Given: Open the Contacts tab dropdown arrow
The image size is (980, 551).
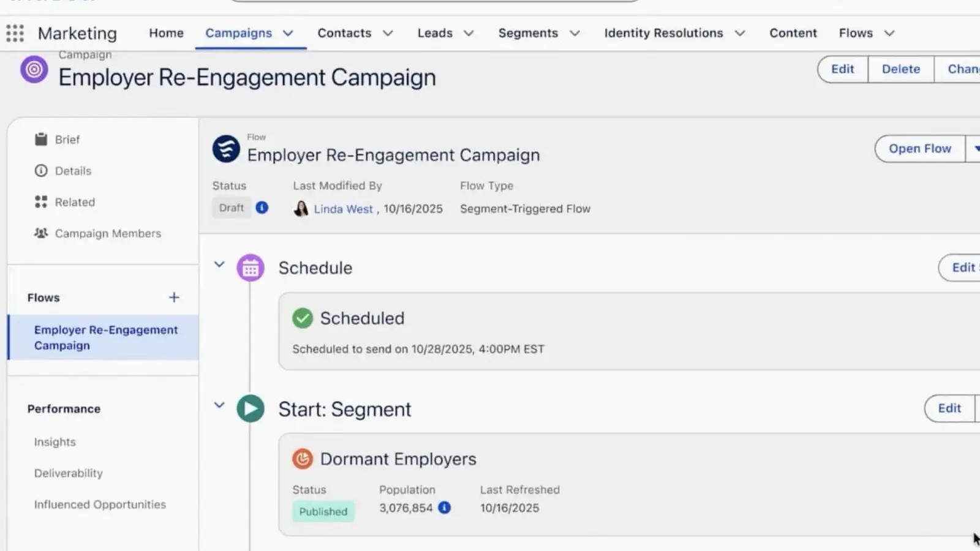Looking at the screenshot, I should (388, 33).
